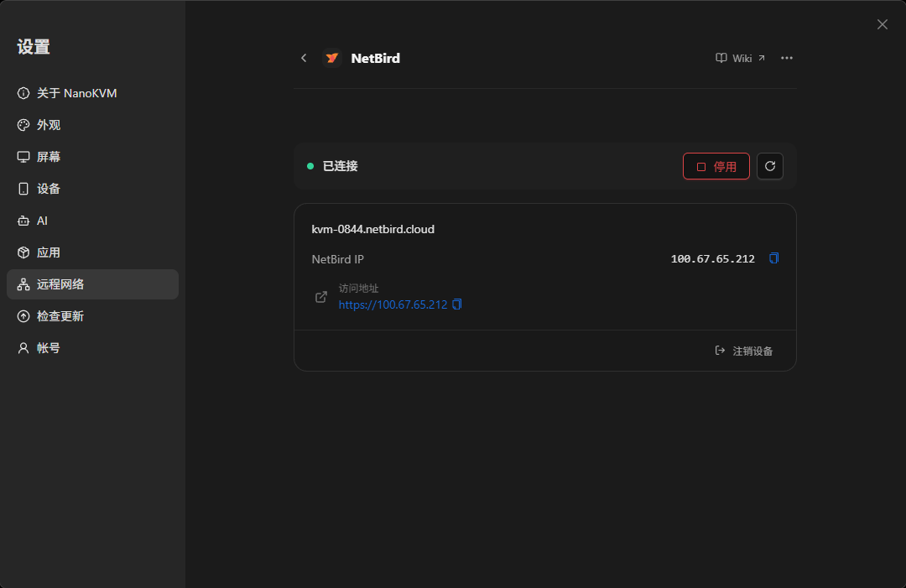Select the 远程网络 remote network section
Screen dimensions: 906x588
[x=92, y=284]
